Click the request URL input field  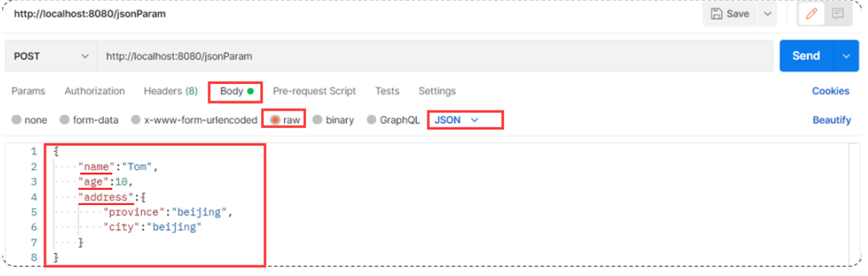click(x=434, y=56)
